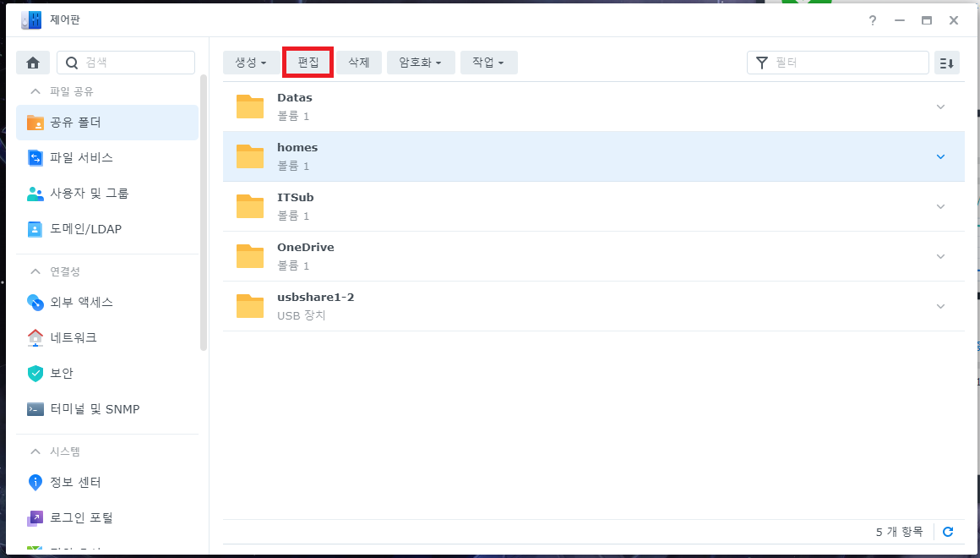
Task: Click the home icon in the sidebar
Action: tap(33, 63)
